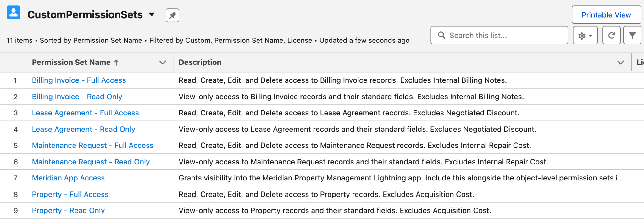Open the list view selector dropdown
The width and height of the screenshot is (644, 222).
coord(152,14)
